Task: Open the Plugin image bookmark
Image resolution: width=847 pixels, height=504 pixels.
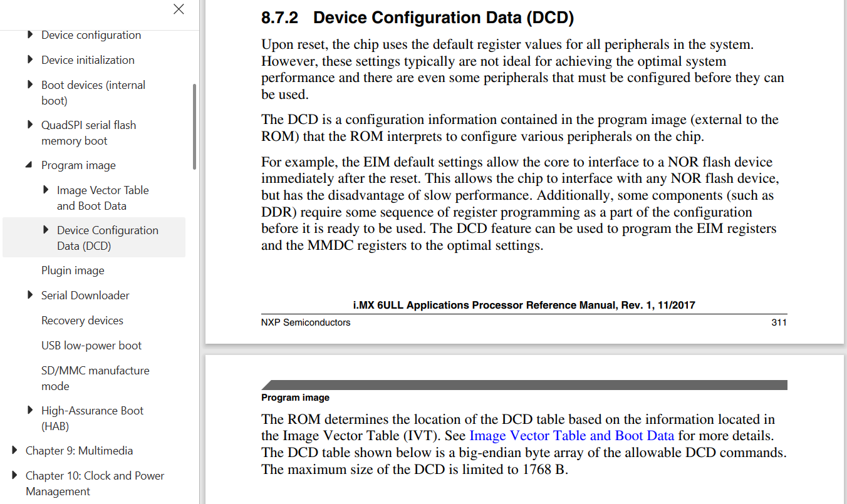Action: (x=73, y=270)
